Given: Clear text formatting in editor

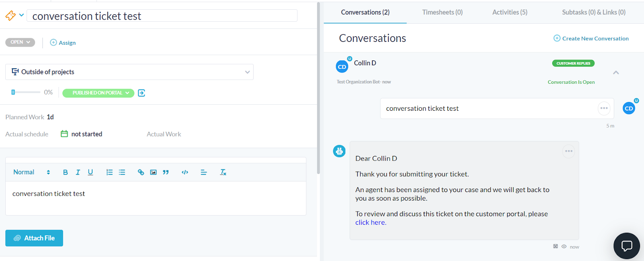Looking at the screenshot, I should point(223,172).
